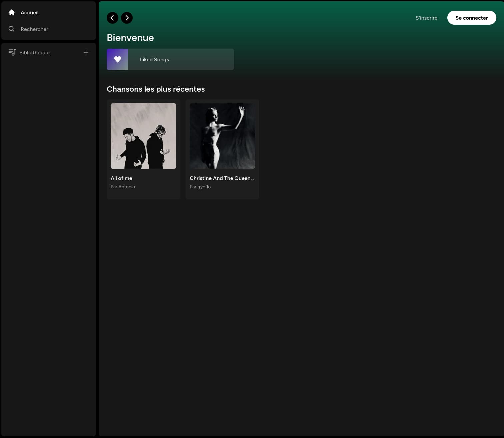Enable the Accueil section in the sidebar
504x438 pixels.
pos(29,12)
